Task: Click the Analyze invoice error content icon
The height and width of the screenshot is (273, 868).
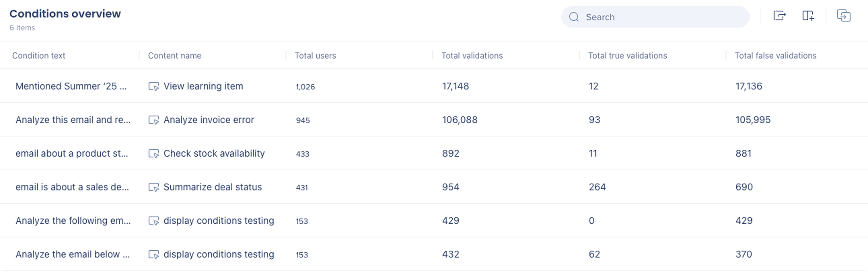Action: coord(154,120)
